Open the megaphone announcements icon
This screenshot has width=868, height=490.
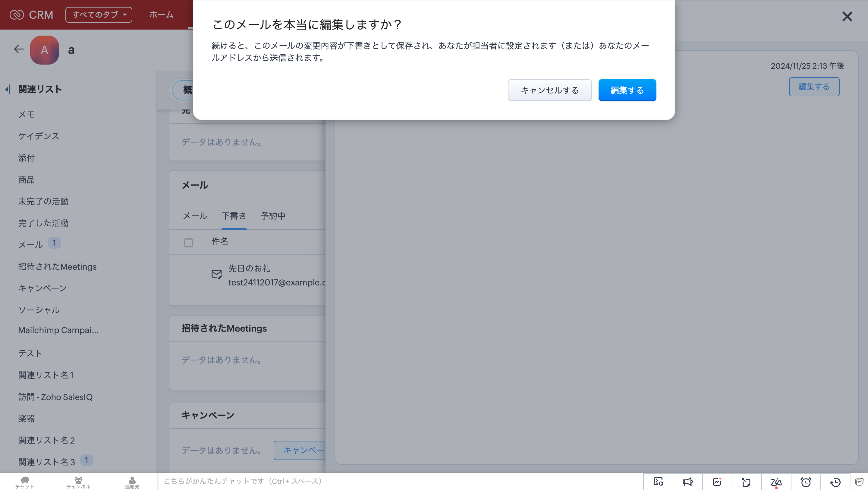pos(687,482)
